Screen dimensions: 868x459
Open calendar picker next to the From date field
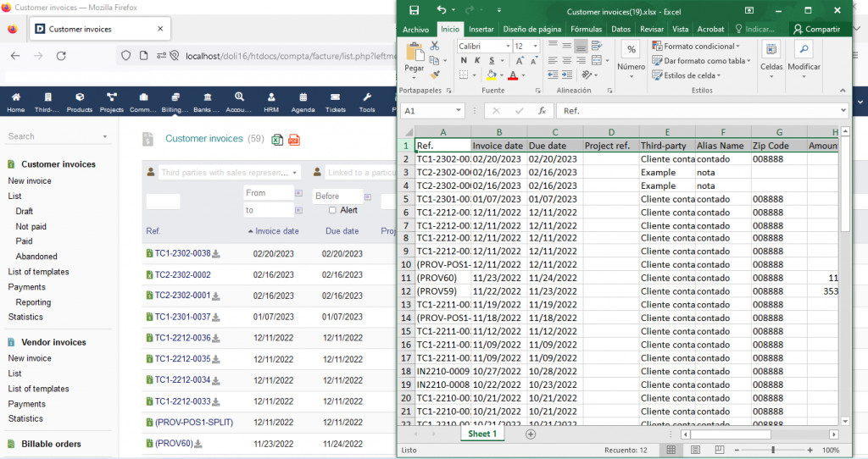[x=298, y=193]
